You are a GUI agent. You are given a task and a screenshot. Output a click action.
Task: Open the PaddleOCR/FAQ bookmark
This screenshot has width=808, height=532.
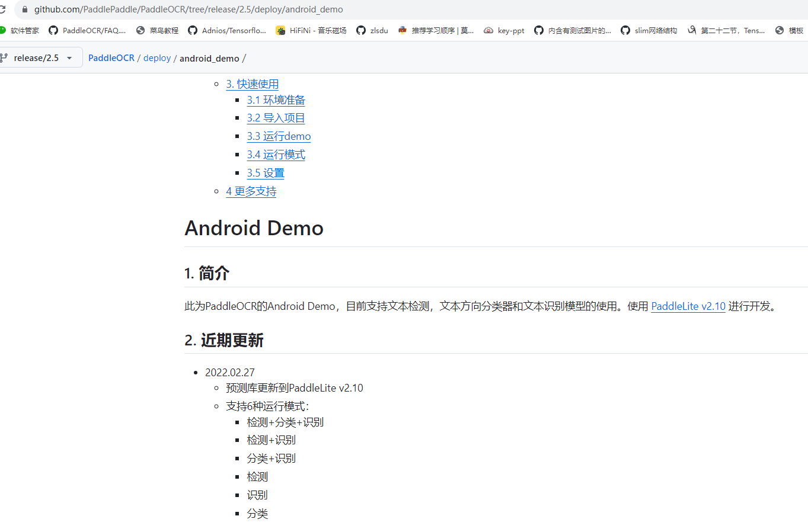(87, 30)
